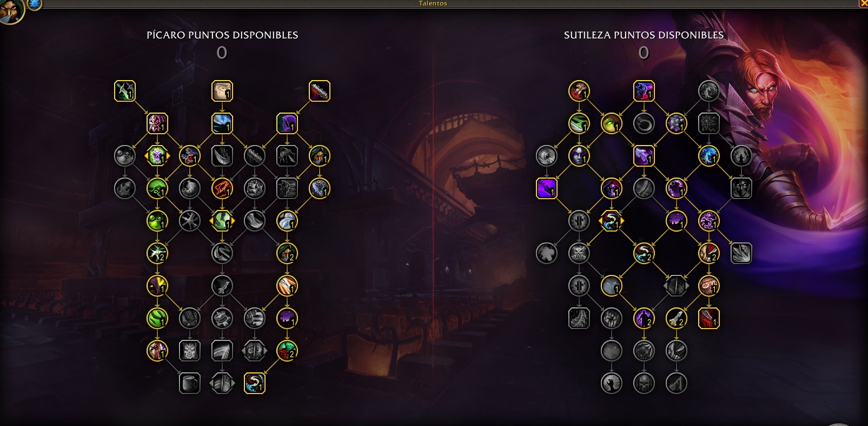Open the green skull choice node
The width and height of the screenshot is (868, 426).
click(x=157, y=156)
